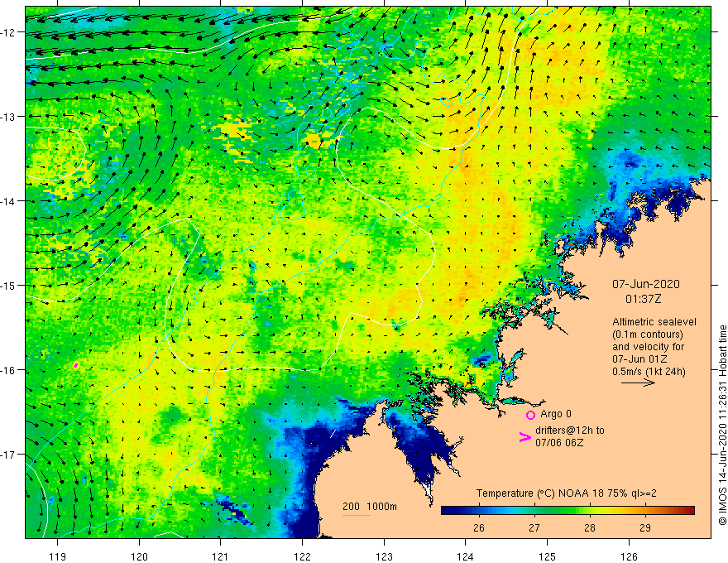Click the "07/06 06Z" legend text
Image resolution: width=728 pixels, height=563 pixels.
point(559,443)
